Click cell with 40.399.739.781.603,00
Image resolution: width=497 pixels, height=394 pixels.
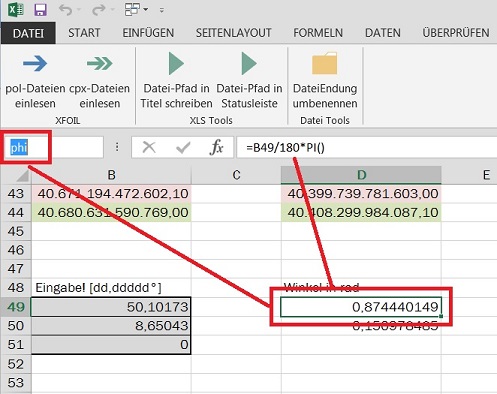(361, 194)
